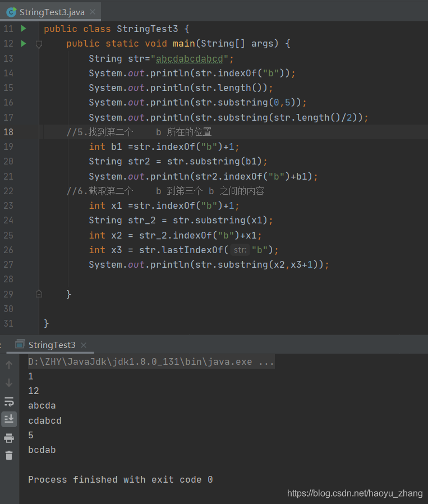Click fold end marker on line 29
The image size is (428, 504).
coord(39,294)
